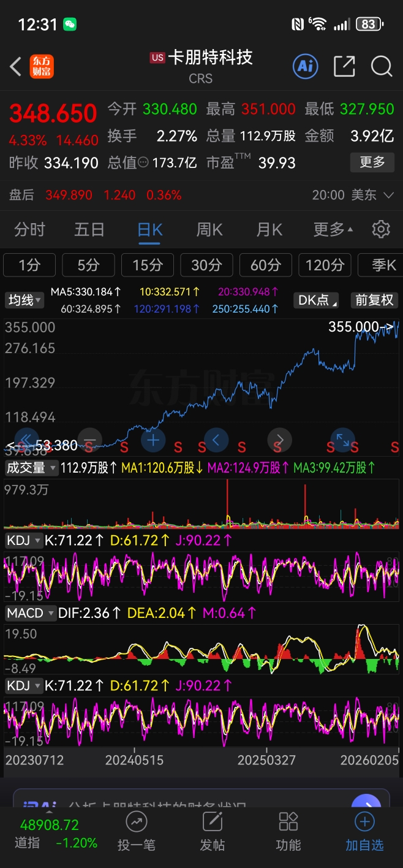
Task: Open chart settings gear icon
Action: 381,229
